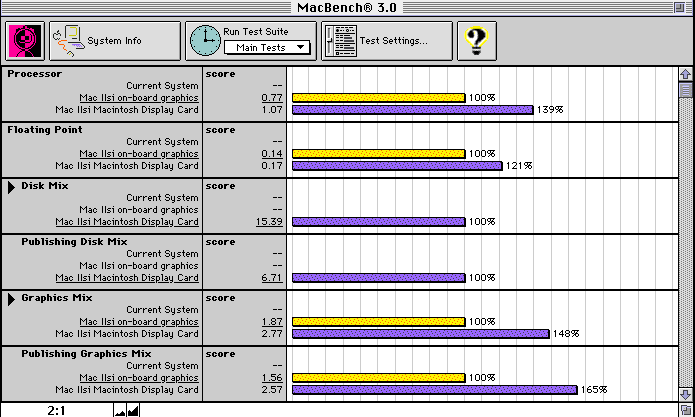Open Test Settings dialog
The width and height of the screenshot is (695, 417).
point(387,41)
